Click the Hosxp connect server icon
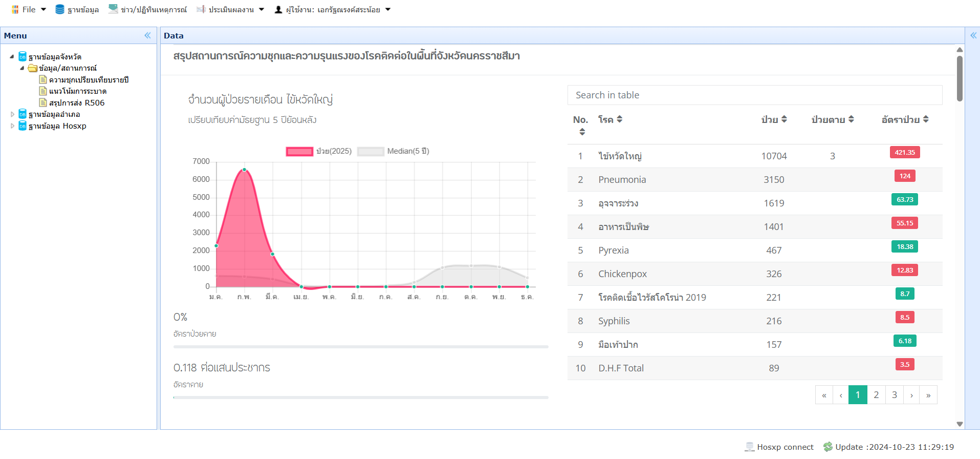 coord(750,447)
